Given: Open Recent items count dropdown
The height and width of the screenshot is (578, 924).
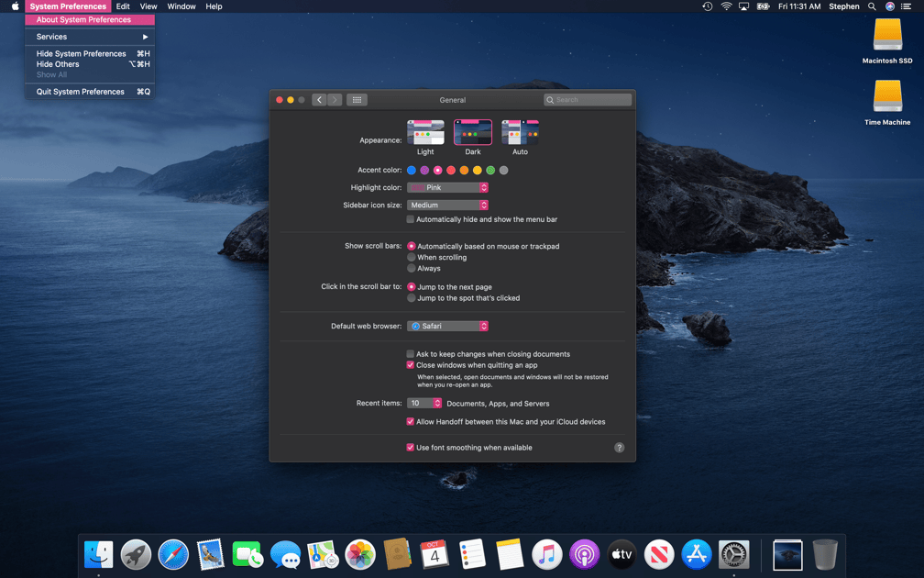Looking at the screenshot, I should coord(424,404).
